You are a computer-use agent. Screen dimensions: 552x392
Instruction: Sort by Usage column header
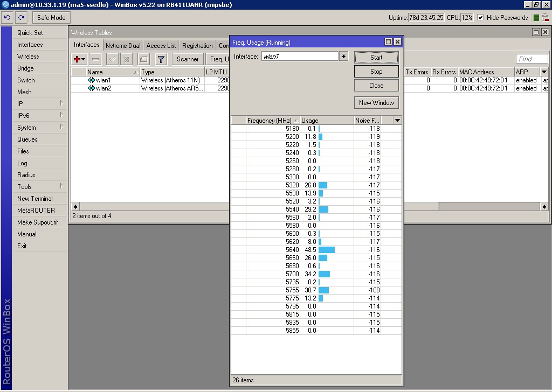[x=327, y=120]
